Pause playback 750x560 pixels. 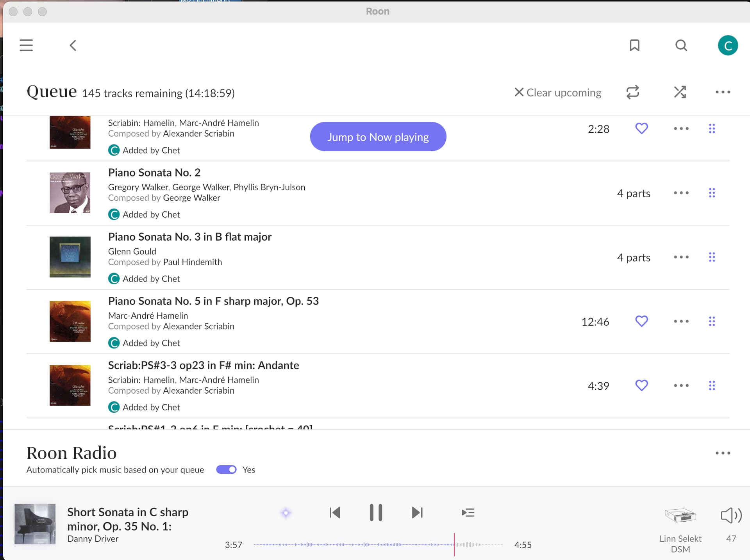click(x=376, y=513)
